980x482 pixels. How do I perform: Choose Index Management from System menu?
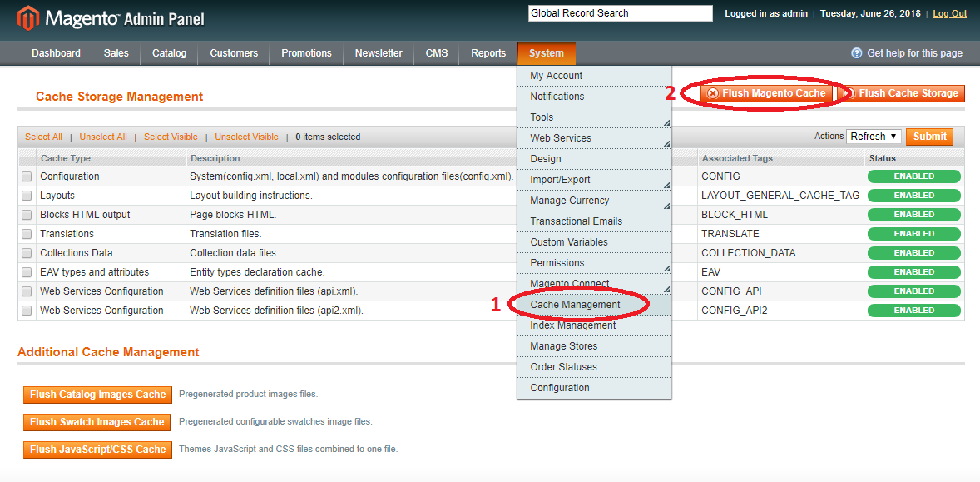pos(572,325)
